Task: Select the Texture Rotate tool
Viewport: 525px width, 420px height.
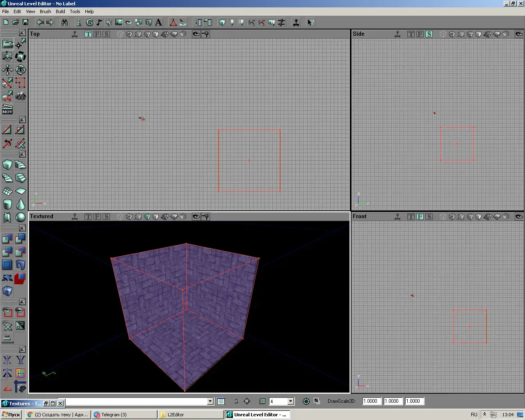Action: (x=21, y=70)
